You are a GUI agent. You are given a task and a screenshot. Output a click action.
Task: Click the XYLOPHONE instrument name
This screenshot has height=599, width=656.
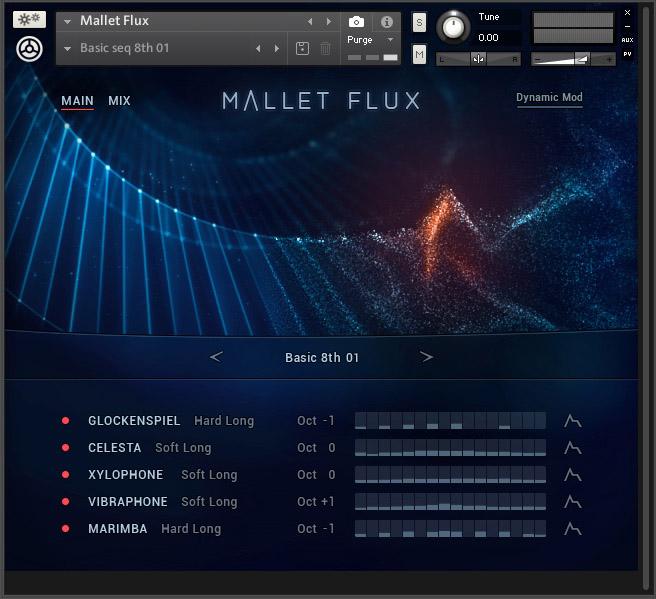pyautogui.click(x=126, y=475)
